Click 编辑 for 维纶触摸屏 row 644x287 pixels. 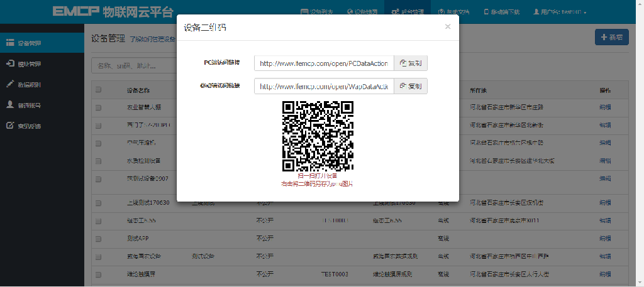[x=605, y=274]
